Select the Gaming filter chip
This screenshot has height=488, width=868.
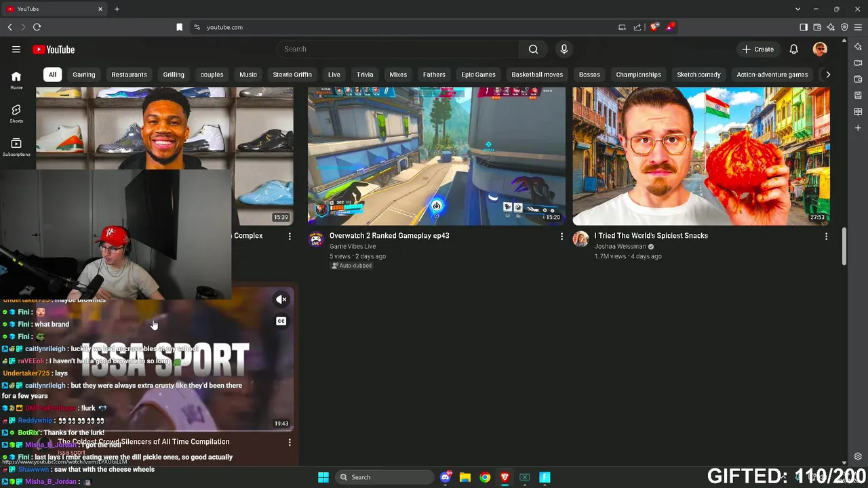[x=84, y=75]
